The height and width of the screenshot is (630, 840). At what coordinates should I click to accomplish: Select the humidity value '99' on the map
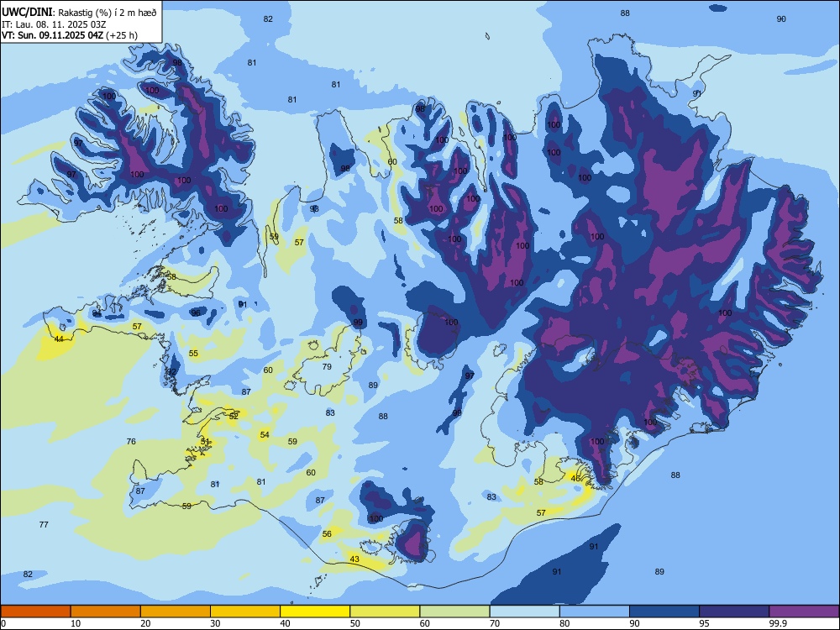click(358, 323)
